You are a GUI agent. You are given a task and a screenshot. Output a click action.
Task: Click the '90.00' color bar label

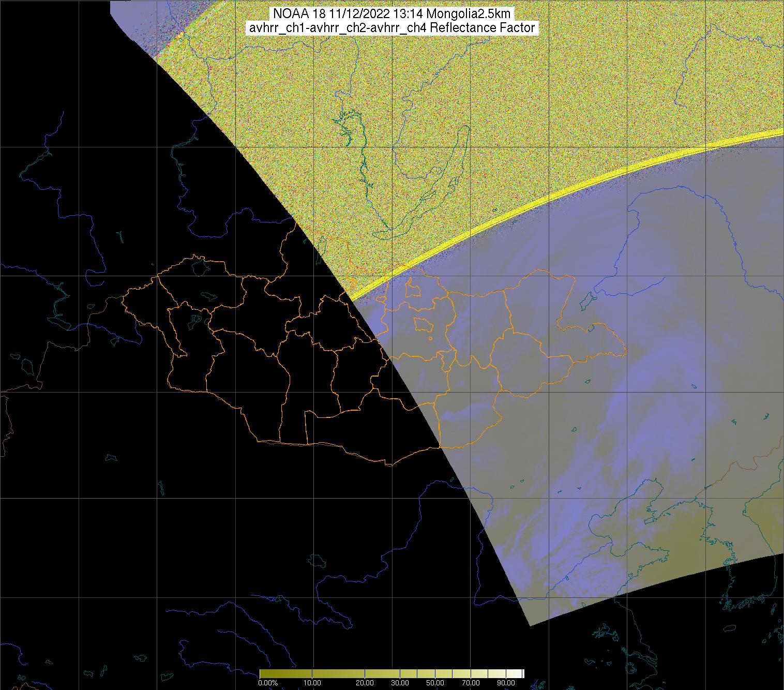(x=506, y=683)
